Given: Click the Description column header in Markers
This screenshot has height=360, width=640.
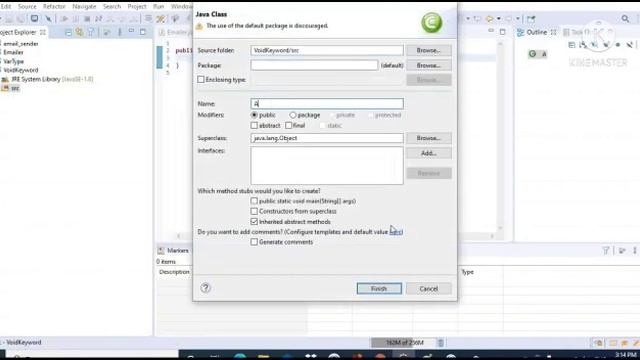Looking at the screenshot, I should point(174,272).
